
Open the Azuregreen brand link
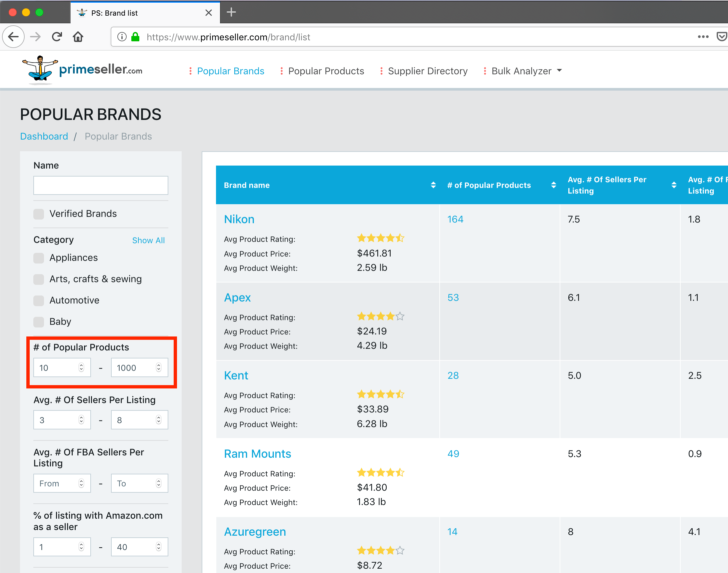[x=255, y=532]
